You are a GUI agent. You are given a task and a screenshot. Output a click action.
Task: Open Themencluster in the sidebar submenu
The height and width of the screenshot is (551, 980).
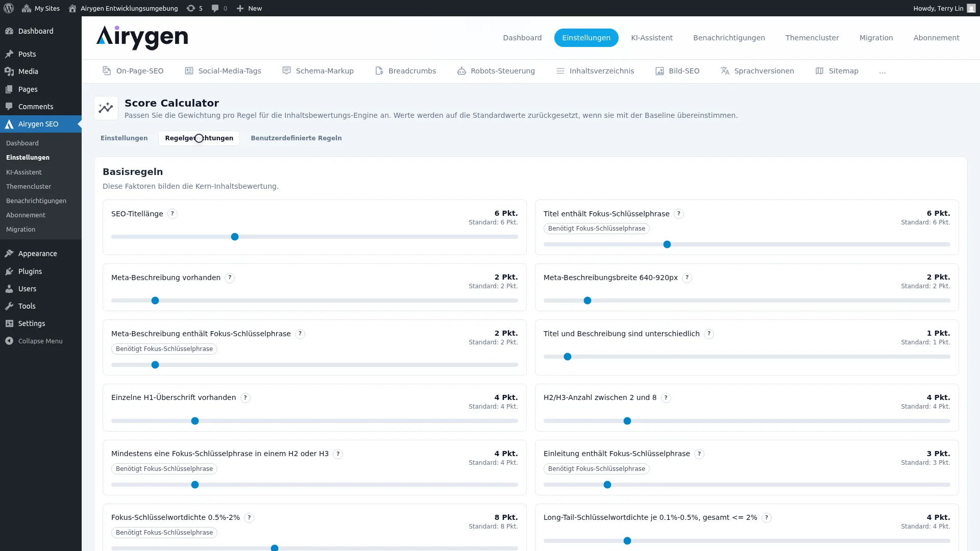tap(29, 186)
